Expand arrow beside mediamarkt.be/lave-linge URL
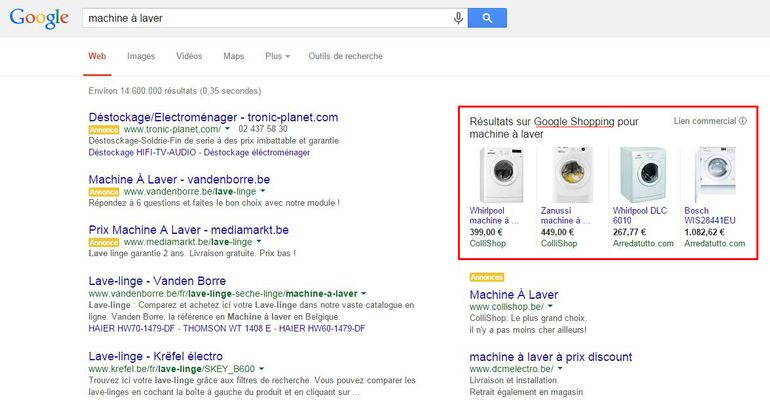770x407 pixels. click(x=259, y=242)
